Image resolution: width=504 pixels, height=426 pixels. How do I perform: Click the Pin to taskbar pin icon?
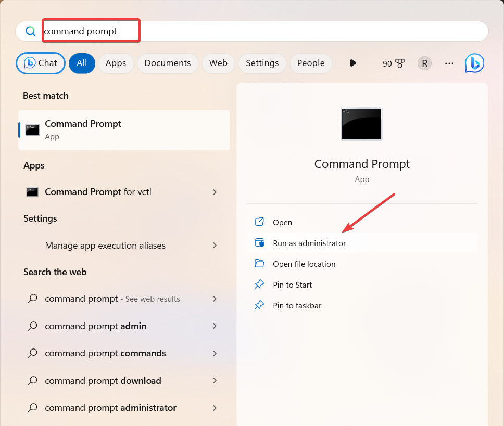pyautogui.click(x=259, y=305)
